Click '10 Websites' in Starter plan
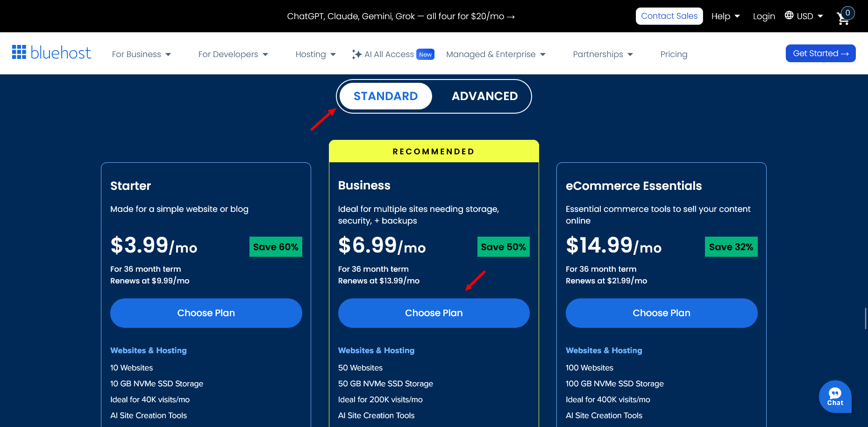Image resolution: width=868 pixels, height=427 pixels. click(x=131, y=368)
